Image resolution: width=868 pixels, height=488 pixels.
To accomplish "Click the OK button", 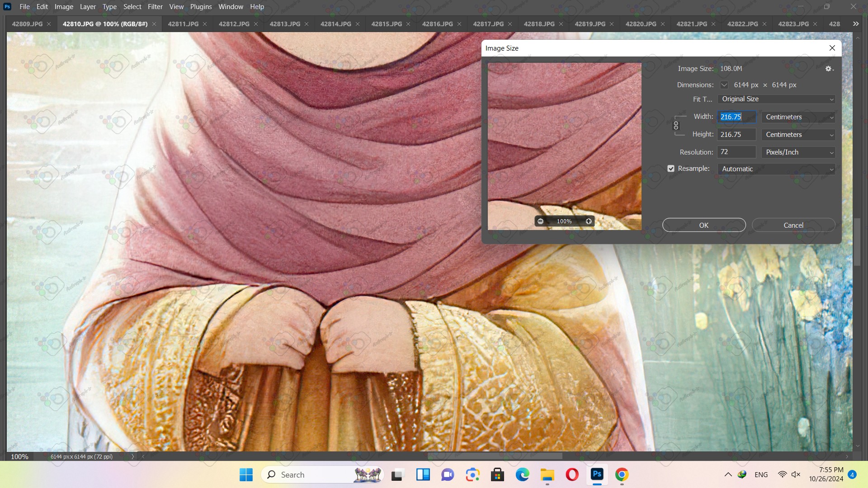I will (704, 225).
